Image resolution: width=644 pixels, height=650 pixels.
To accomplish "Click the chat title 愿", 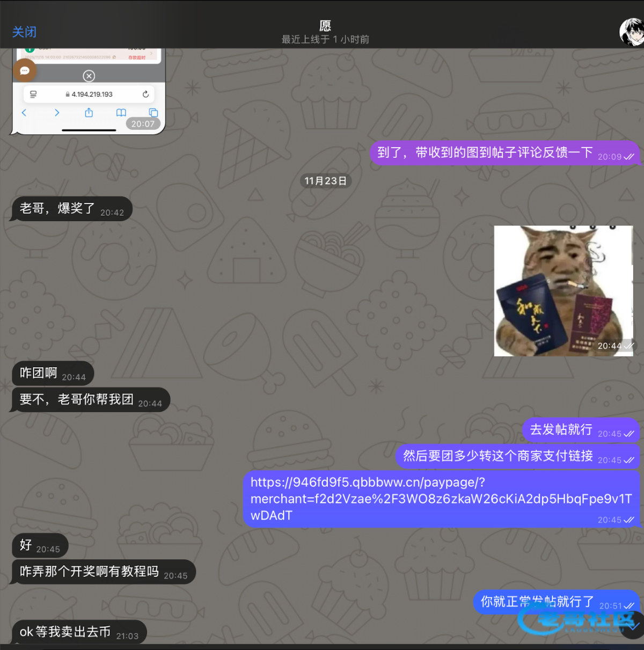I will tap(325, 26).
